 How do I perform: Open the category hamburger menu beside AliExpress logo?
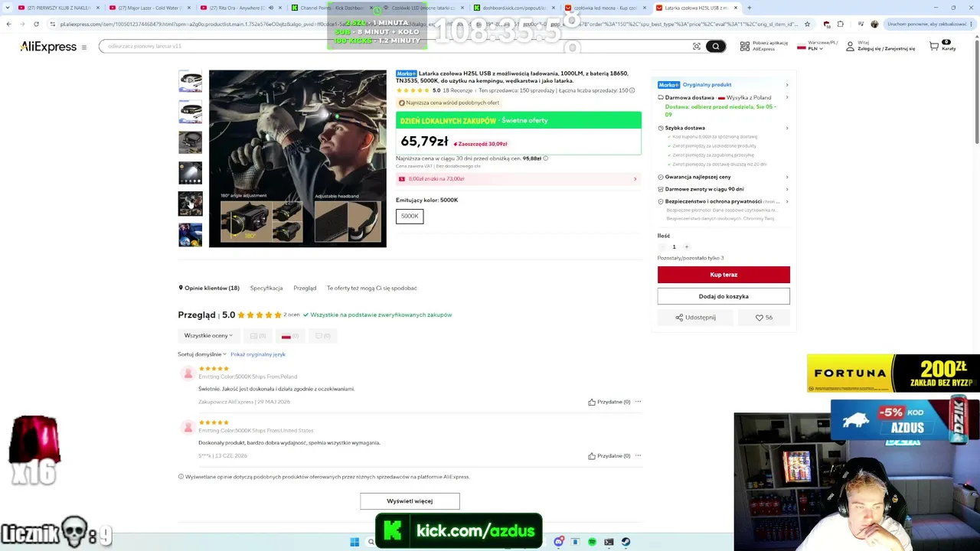tap(84, 47)
